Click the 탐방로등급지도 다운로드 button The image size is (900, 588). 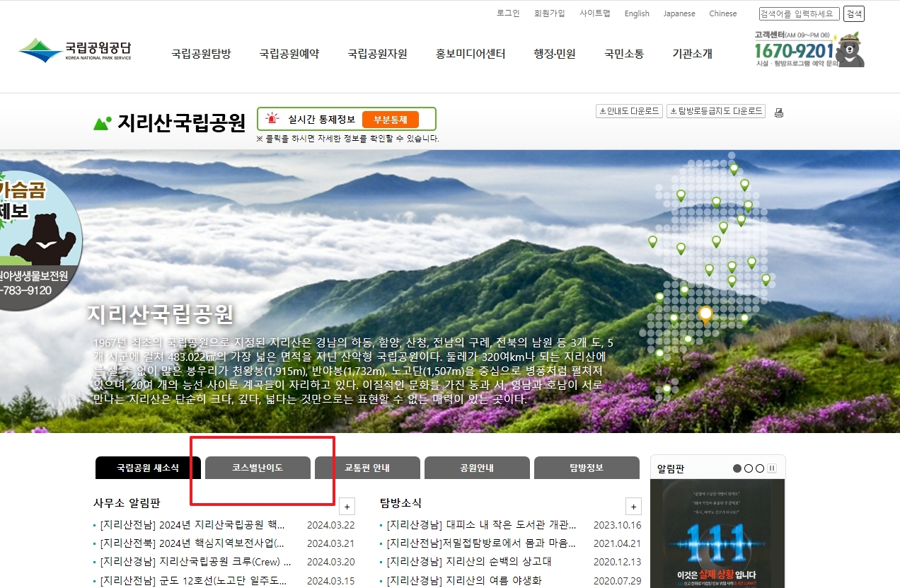pos(715,111)
